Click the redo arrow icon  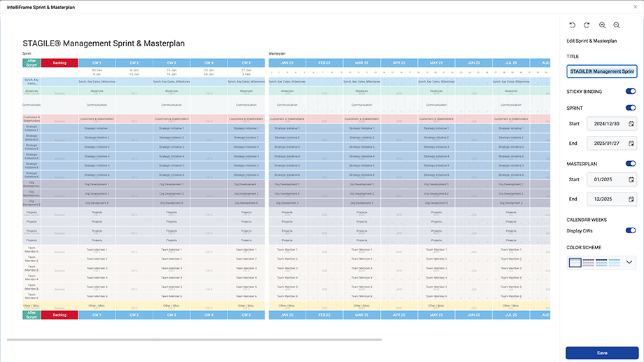pyautogui.click(x=587, y=25)
